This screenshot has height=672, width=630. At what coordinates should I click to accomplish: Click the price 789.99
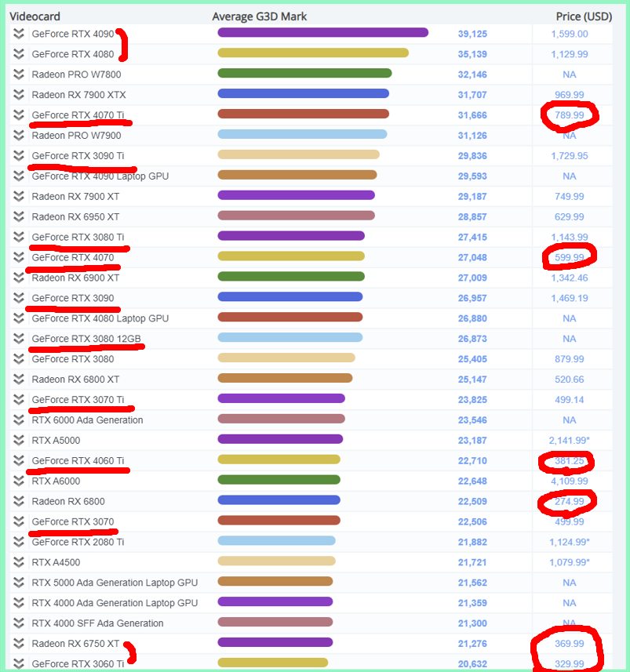click(x=570, y=114)
